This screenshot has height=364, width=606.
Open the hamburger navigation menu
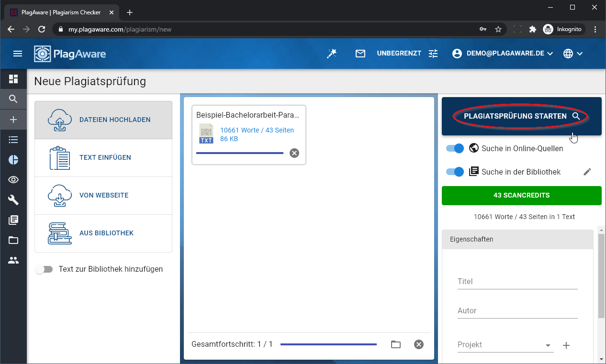[18, 54]
